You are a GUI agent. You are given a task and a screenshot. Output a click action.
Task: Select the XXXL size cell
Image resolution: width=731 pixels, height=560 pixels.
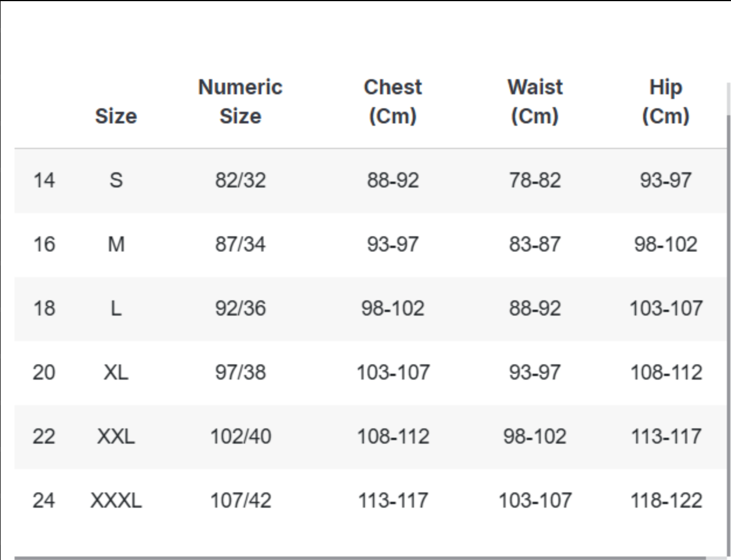point(116,500)
